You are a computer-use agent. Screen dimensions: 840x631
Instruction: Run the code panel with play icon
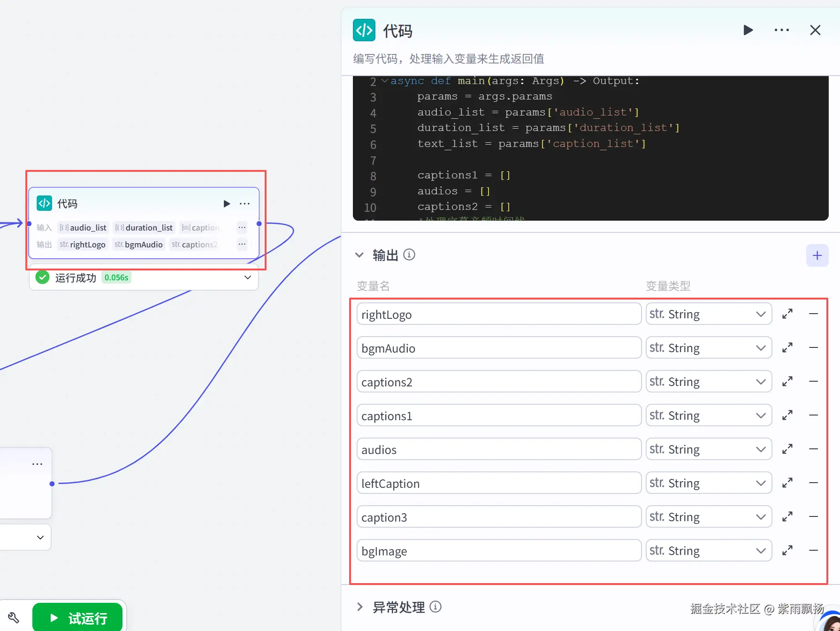point(748,31)
